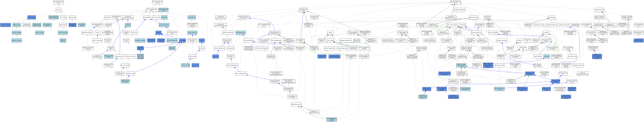Select the blue 'synaptic vesicle exocytosis' node
This screenshot has width=644, height=122.
coord(556,81)
